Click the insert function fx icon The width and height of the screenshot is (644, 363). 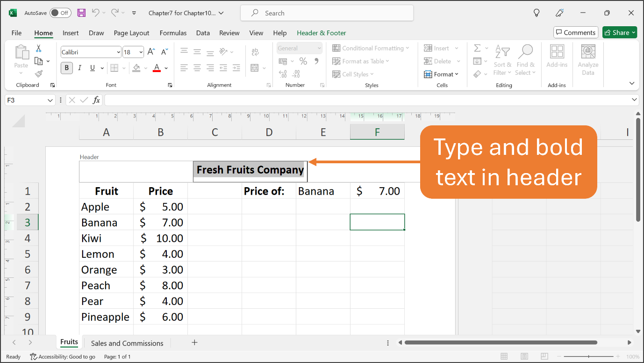pos(96,100)
